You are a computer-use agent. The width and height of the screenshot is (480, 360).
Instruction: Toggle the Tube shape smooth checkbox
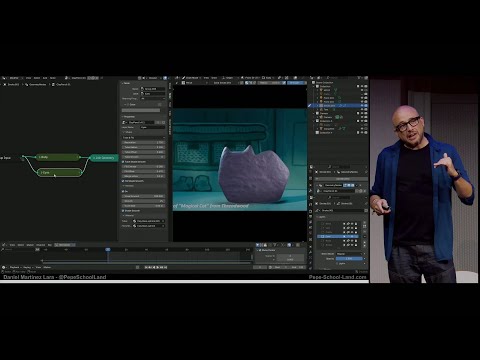tap(123, 162)
